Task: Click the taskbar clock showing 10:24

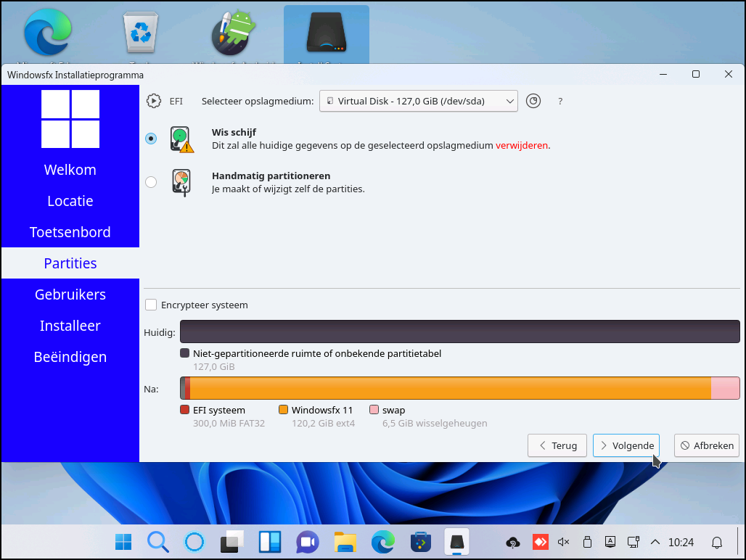Action: (x=681, y=543)
